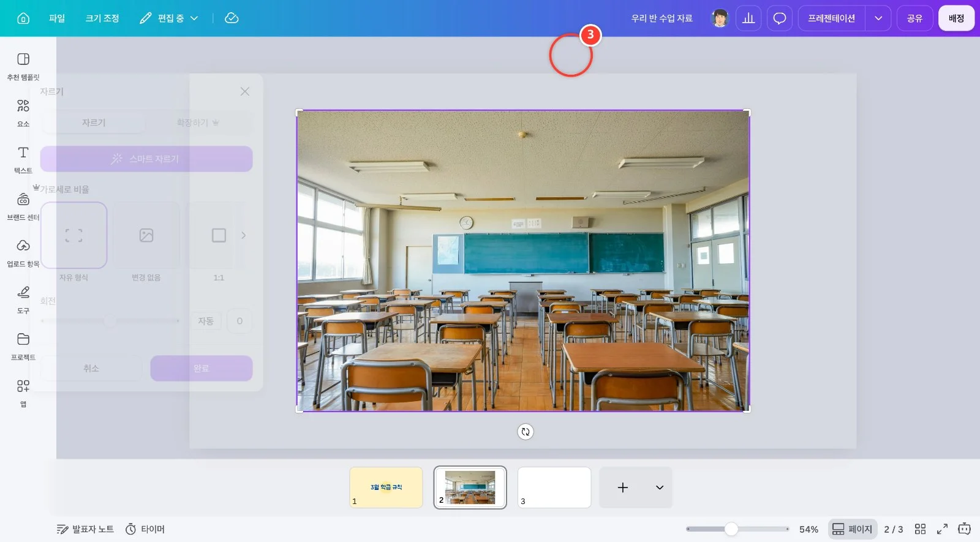Viewport: 980px width, 542px height.
Task: Select page 1 thumbnail 3월 학급 규칙
Action: click(386, 487)
